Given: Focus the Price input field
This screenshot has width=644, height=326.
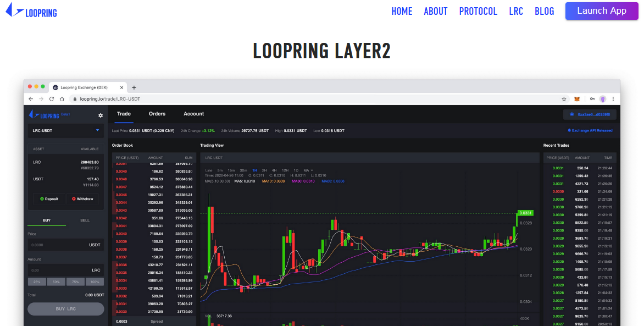Looking at the screenshot, I should (66, 245).
